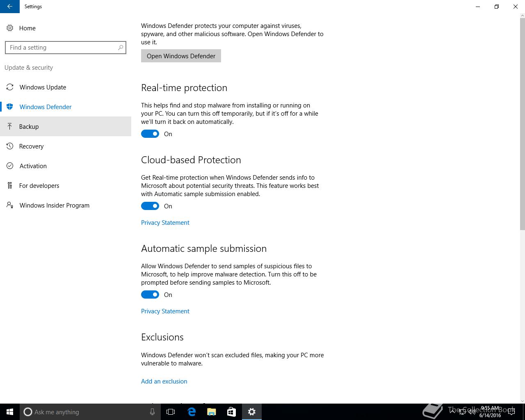Click the Open Windows Defender button
525x420 pixels.
181,56
